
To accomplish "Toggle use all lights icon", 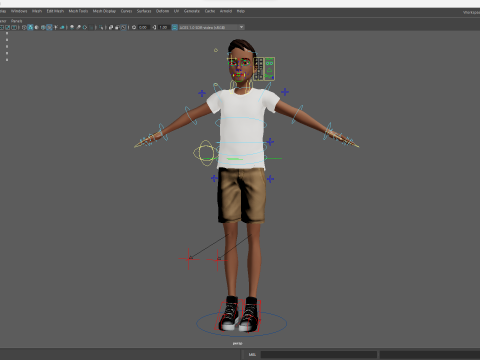I will click(56, 27).
